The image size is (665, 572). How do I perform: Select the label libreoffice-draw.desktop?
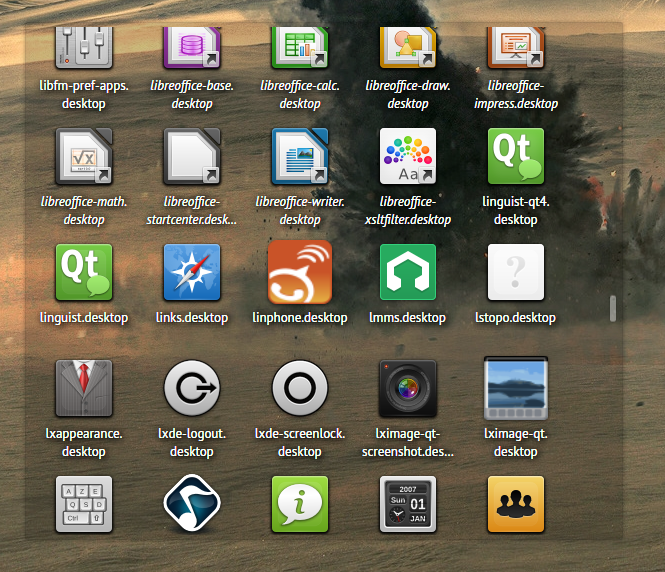pyautogui.click(x=408, y=95)
